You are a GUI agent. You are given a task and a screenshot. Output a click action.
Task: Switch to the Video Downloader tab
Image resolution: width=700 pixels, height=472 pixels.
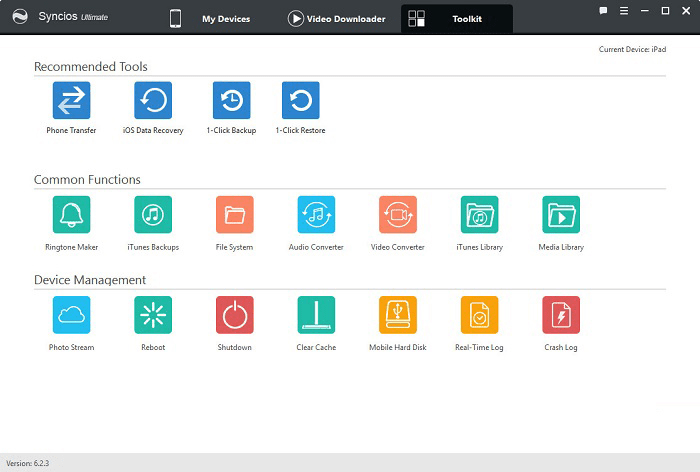[336, 18]
